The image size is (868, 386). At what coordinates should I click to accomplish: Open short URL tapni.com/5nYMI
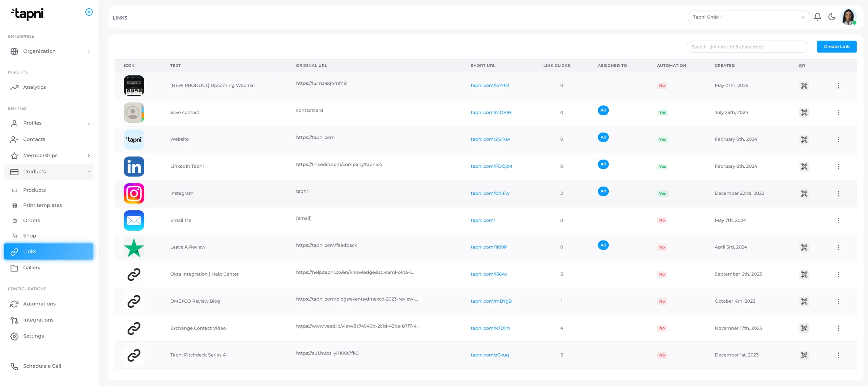490,85
